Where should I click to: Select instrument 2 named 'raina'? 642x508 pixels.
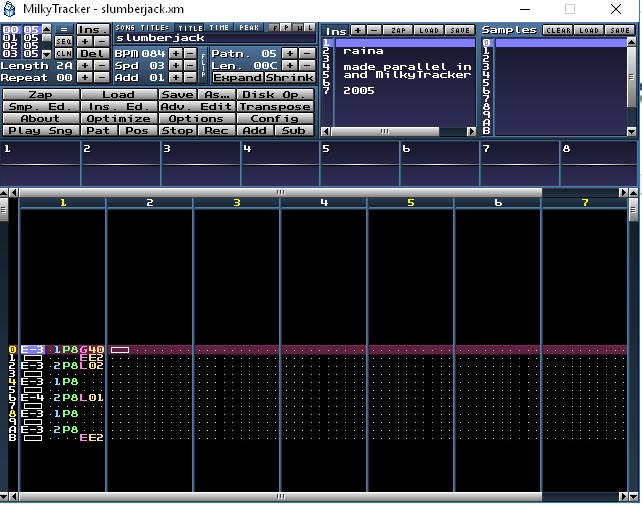point(405,51)
